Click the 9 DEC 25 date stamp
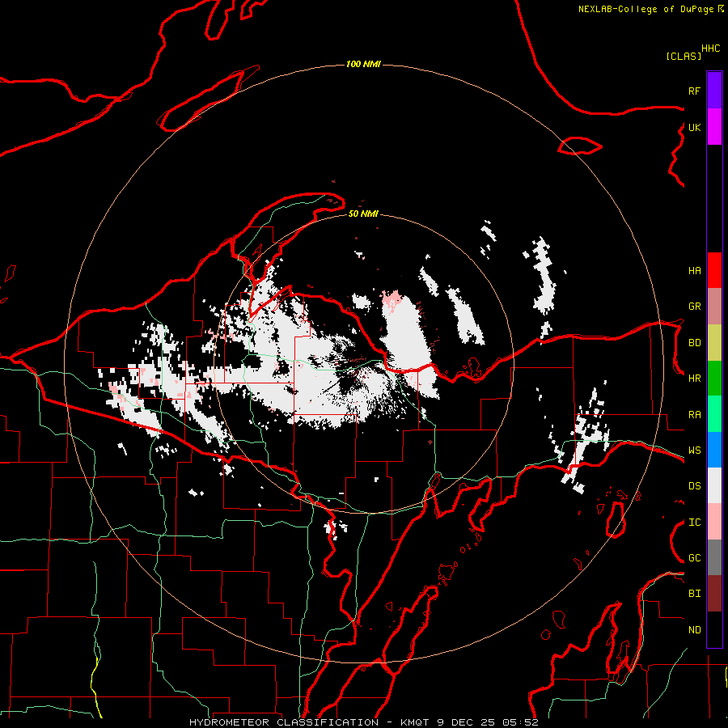Image resolution: width=728 pixels, height=728 pixels. (467, 722)
